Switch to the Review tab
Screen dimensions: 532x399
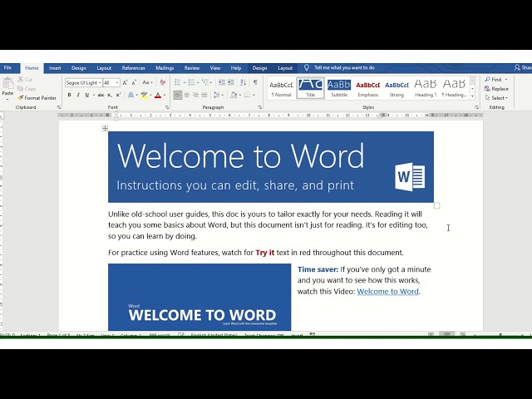(x=192, y=68)
